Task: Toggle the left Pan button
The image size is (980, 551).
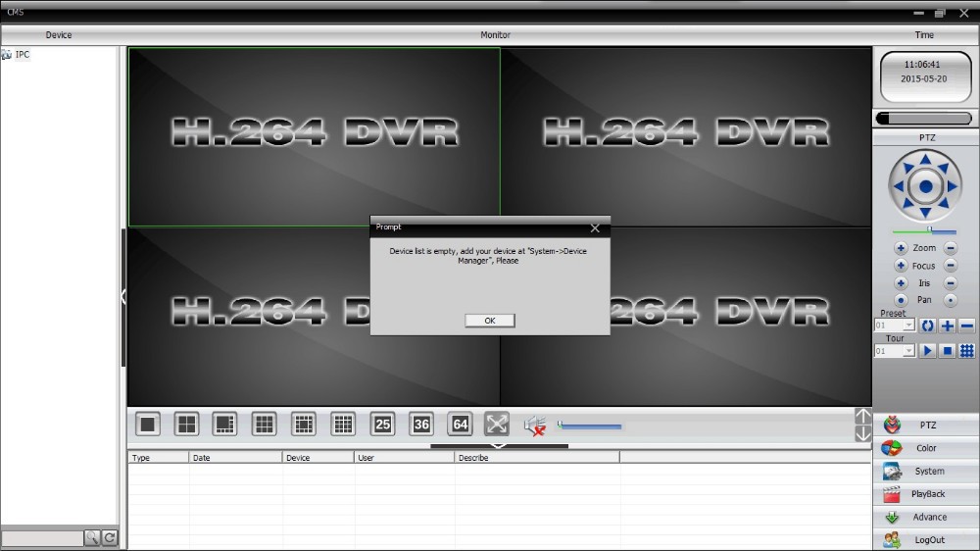Action: [x=901, y=300]
